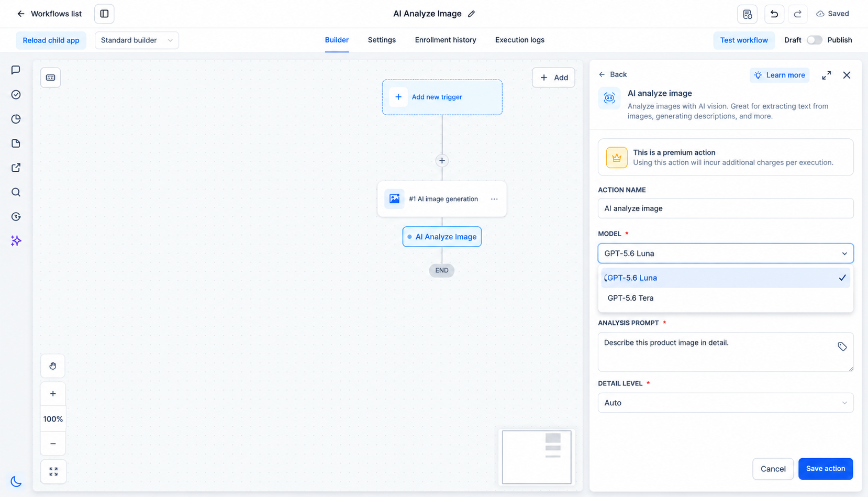
Task: Choose GPT-5.6 Luna option
Action: [726, 278]
